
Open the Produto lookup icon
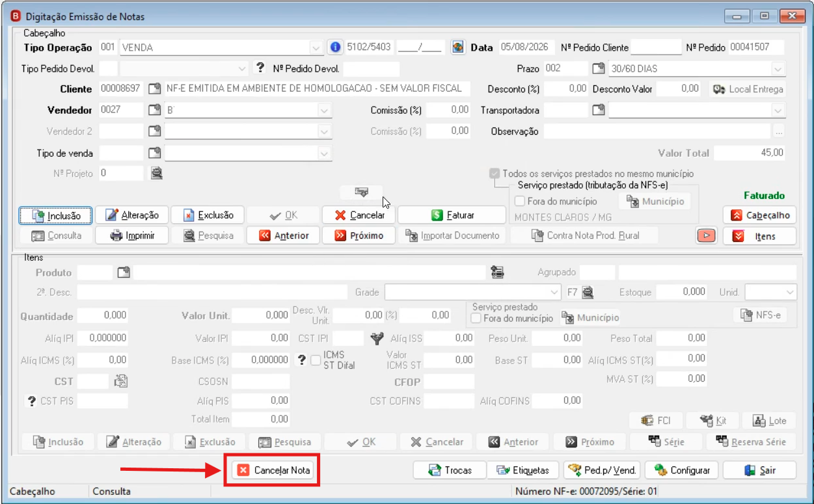pyautogui.click(x=124, y=272)
